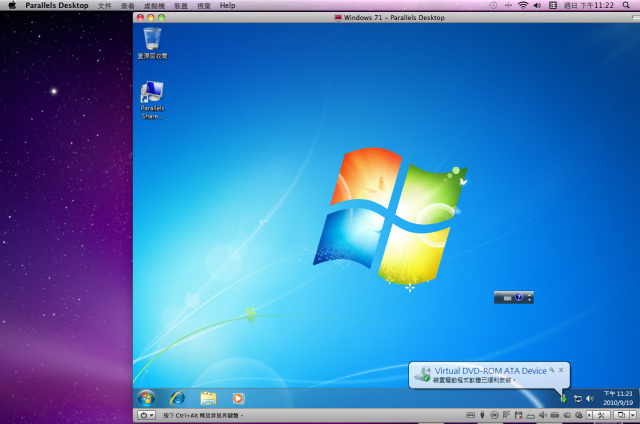
Task: Open the Windows Start orb
Action: tap(146, 398)
